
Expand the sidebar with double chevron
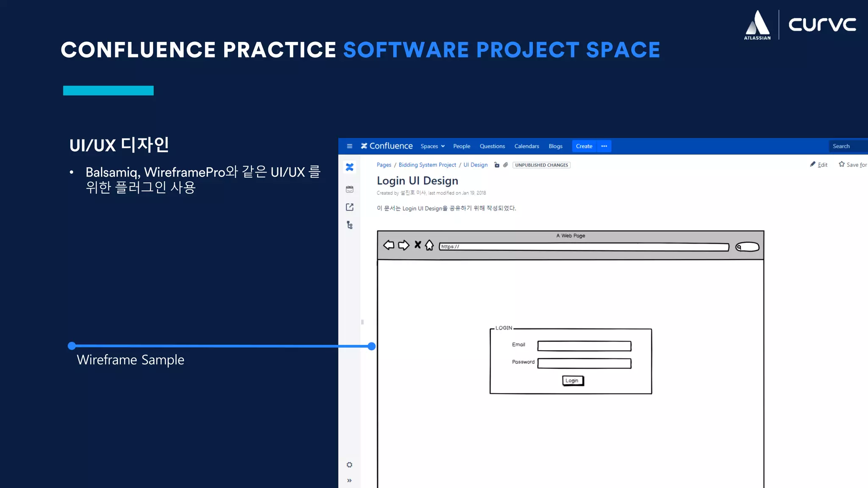(x=349, y=480)
